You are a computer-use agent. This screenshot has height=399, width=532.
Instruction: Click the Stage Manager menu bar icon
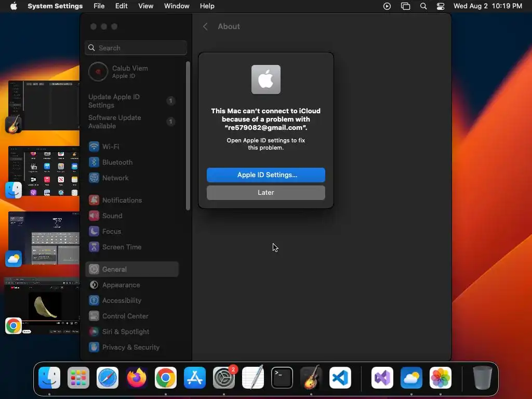(405, 6)
